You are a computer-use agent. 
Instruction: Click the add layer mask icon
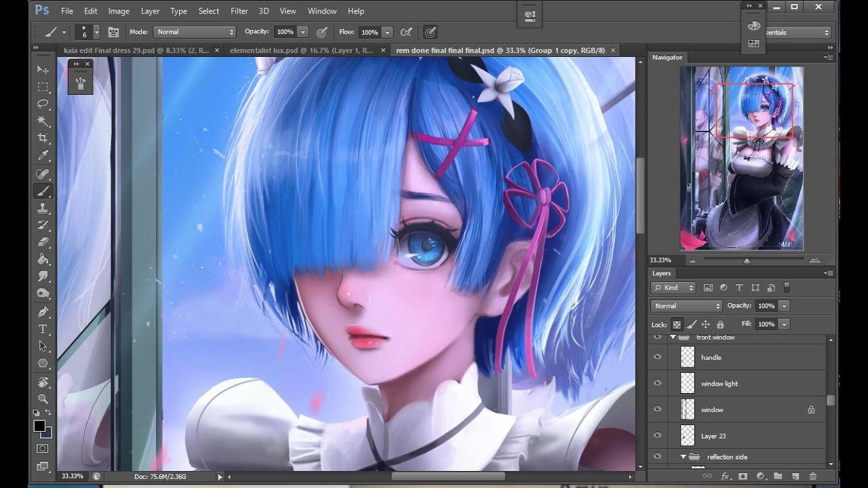click(x=743, y=476)
